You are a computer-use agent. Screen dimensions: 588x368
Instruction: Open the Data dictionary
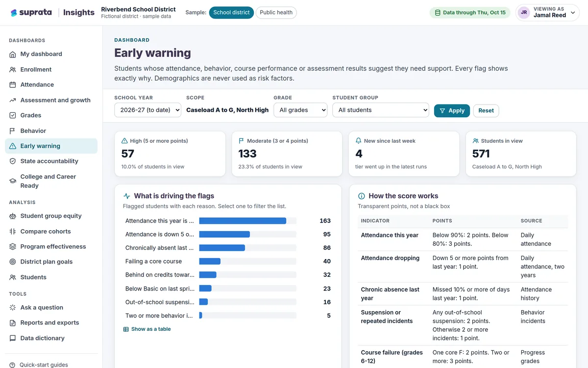pyautogui.click(x=51, y=338)
